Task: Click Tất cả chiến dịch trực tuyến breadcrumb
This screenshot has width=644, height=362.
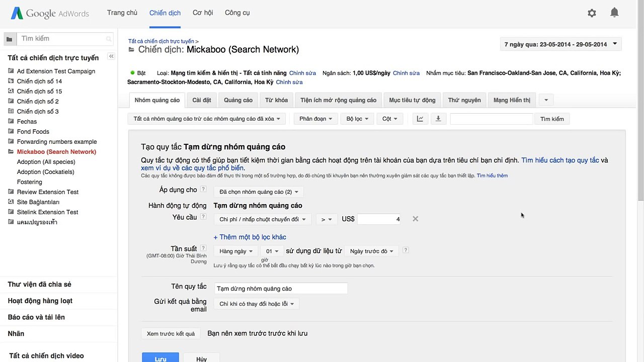Action: [x=161, y=41]
